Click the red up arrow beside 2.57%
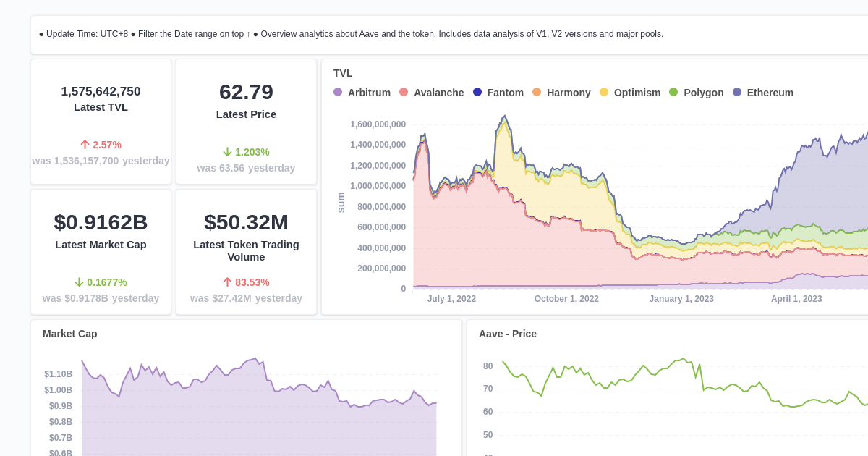This screenshot has width=868, height=456. [85, 144]
